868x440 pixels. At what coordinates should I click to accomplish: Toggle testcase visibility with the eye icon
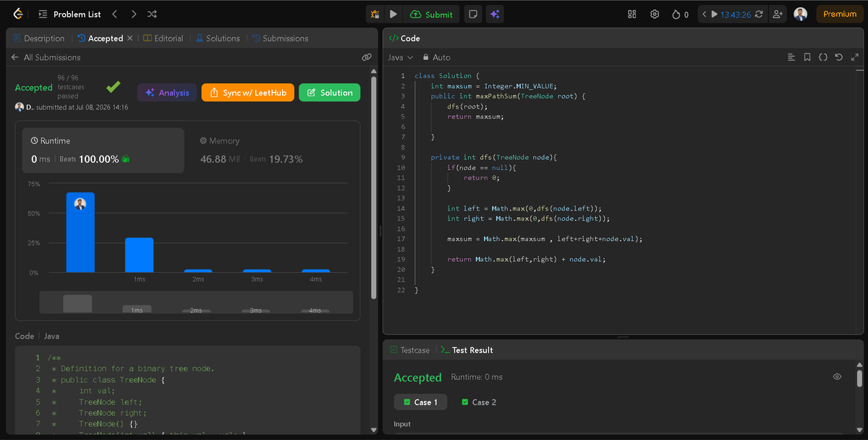[837, 377]
